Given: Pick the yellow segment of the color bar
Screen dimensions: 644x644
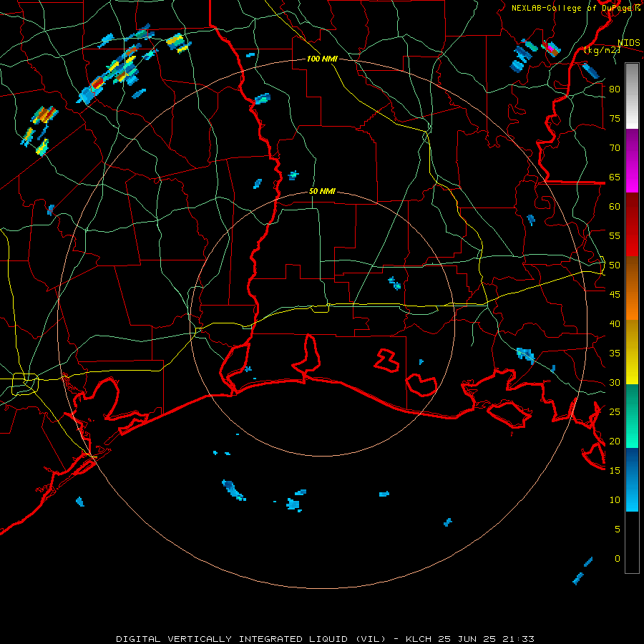Looking at the screenshot, I should (632, 352).
